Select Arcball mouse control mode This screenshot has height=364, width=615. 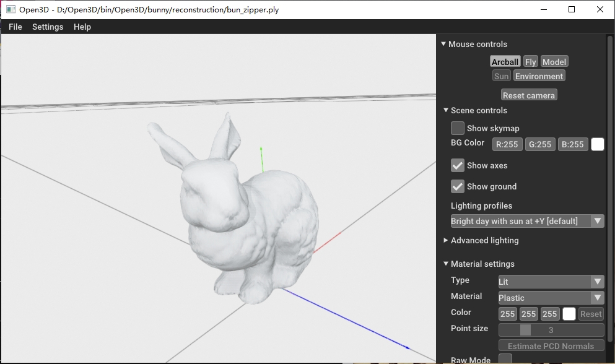505,61
